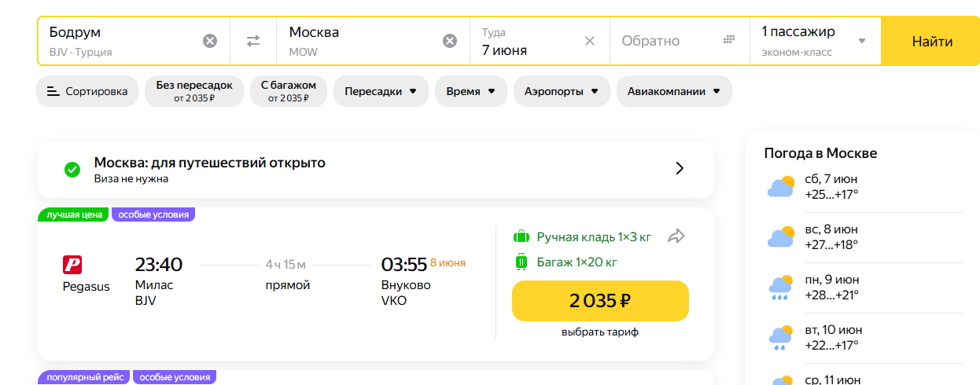Clear the Бодрум departure field

210,41
